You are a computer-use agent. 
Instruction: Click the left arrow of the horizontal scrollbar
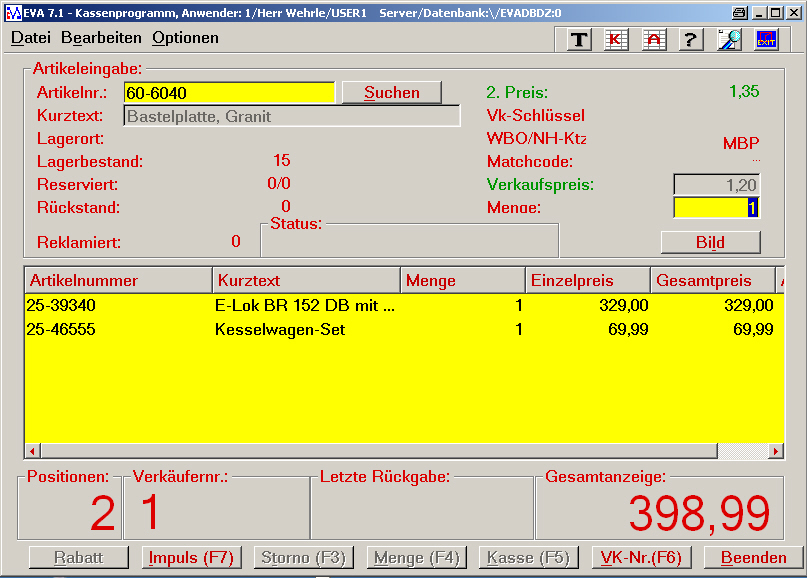tap(32, 451)
